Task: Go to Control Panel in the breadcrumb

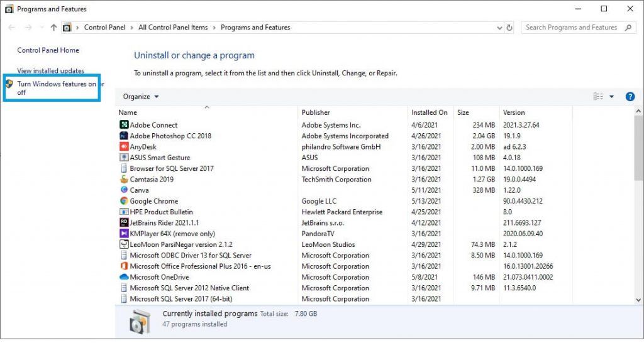Action: coord(105,28)
